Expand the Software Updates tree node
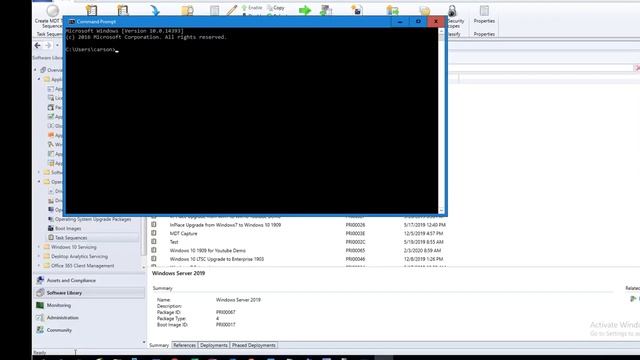This screenshot has width=640, height=360. pyautogui.click(x=39, y=172)
